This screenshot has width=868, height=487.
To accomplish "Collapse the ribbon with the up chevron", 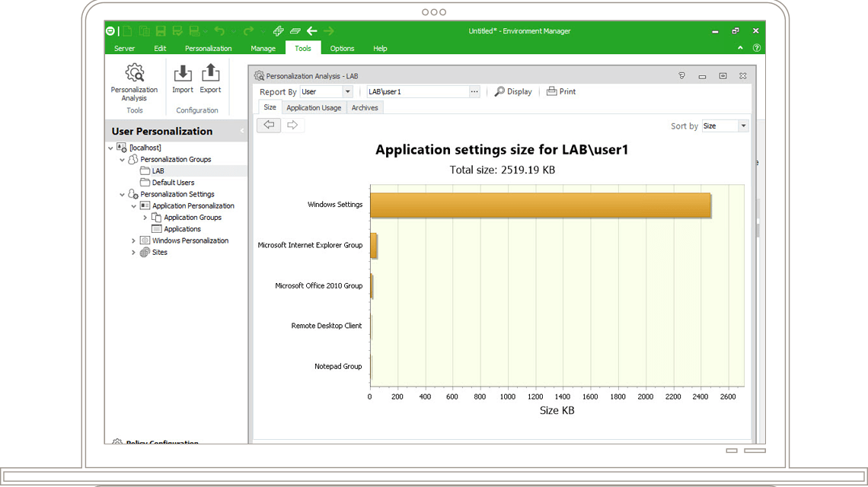I will (x=740, y=48).
